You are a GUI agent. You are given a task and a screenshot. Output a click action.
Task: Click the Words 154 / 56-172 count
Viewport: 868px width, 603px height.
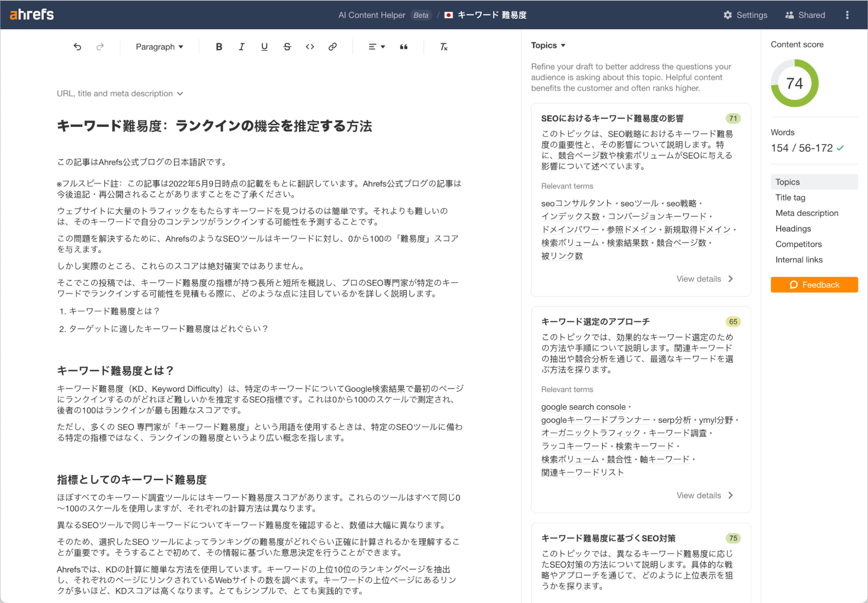802,148
